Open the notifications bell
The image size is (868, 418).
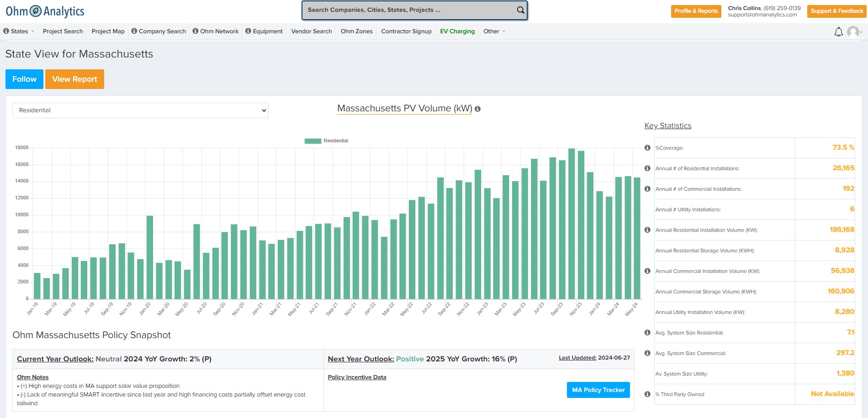(838, 31)
